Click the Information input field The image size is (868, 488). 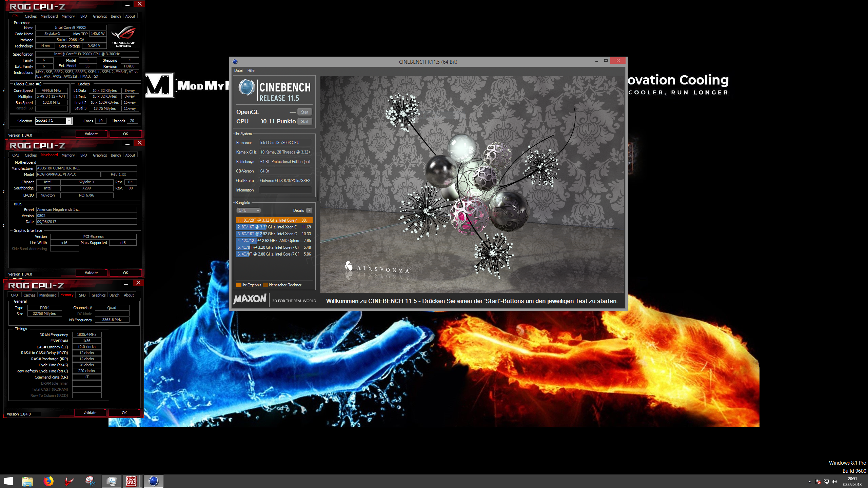tap(285, 190)
